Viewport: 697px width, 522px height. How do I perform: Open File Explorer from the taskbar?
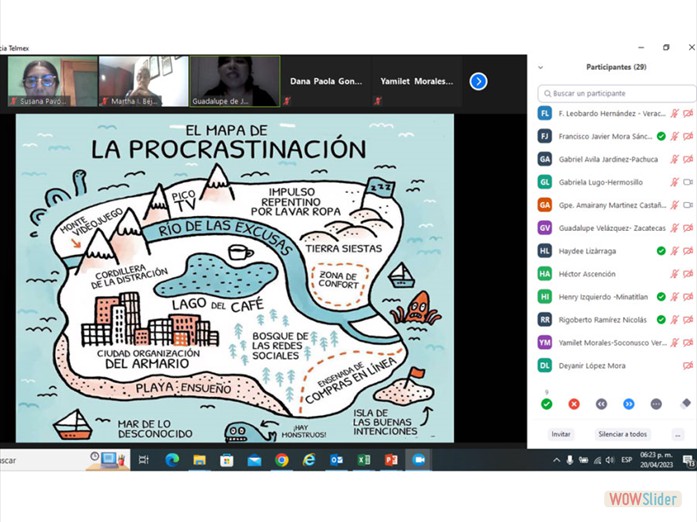click(200, 460)
